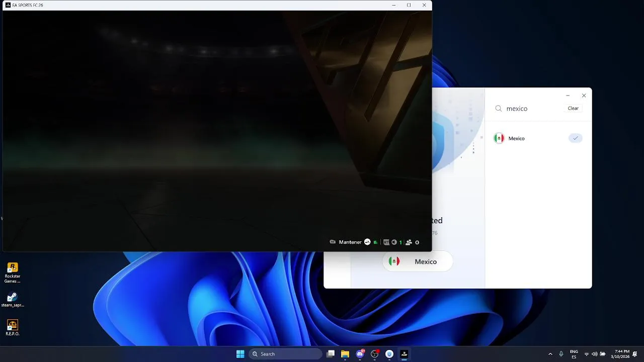644x362 pixels.
Task: Select the steam_sapr desktop shortcut
Action: (x=13, y=299)
